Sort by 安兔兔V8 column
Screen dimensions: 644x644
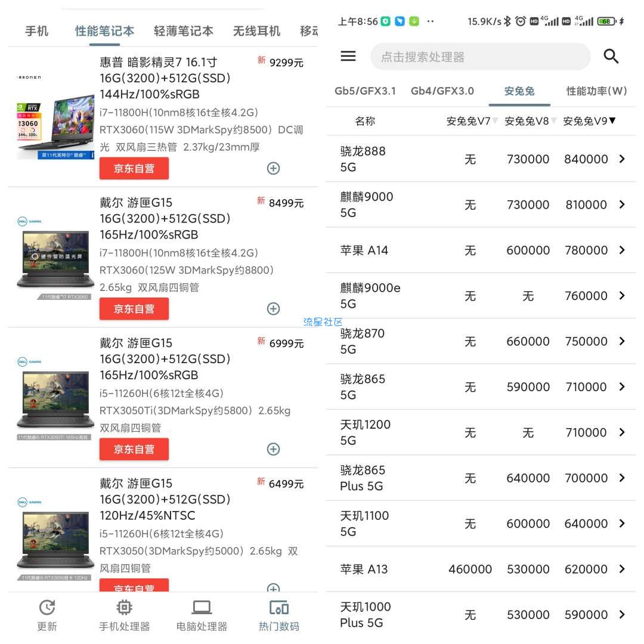coord(530,121)
